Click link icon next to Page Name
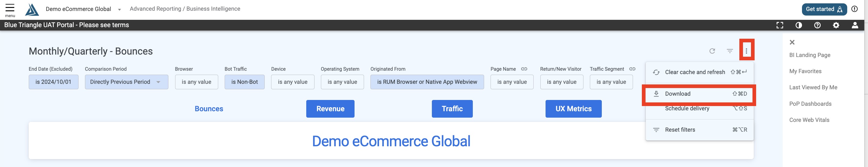The width and height of the screenshot is (868, 167). coord(524,69)
